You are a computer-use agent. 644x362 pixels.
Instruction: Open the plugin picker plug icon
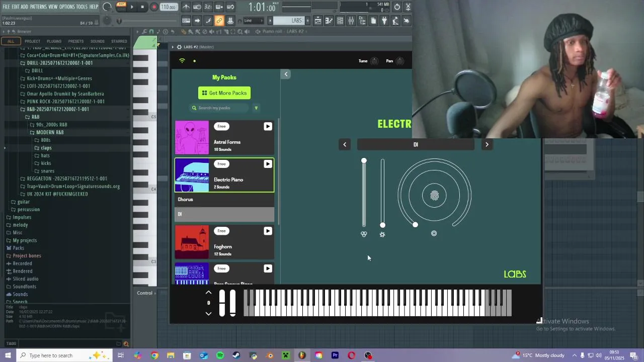pos(384,21)
